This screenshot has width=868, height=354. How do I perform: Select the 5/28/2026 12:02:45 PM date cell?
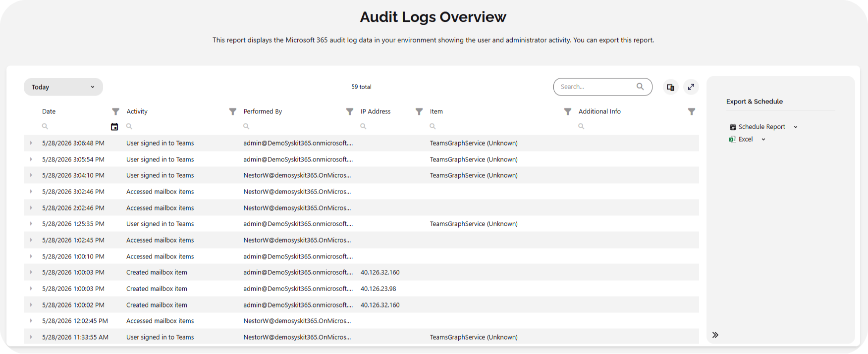(x=75, y=321)
